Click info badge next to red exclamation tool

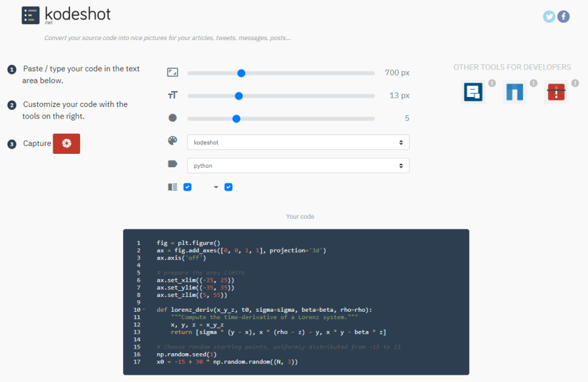point(575,83)
